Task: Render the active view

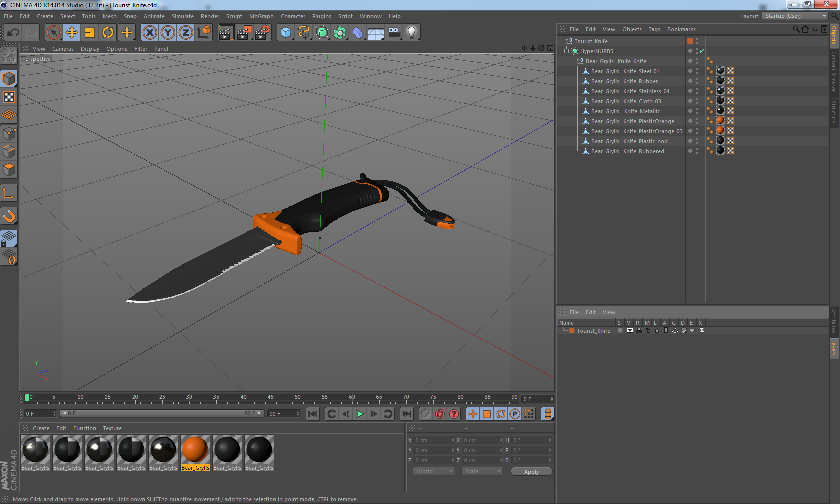Action: [226, 33]
